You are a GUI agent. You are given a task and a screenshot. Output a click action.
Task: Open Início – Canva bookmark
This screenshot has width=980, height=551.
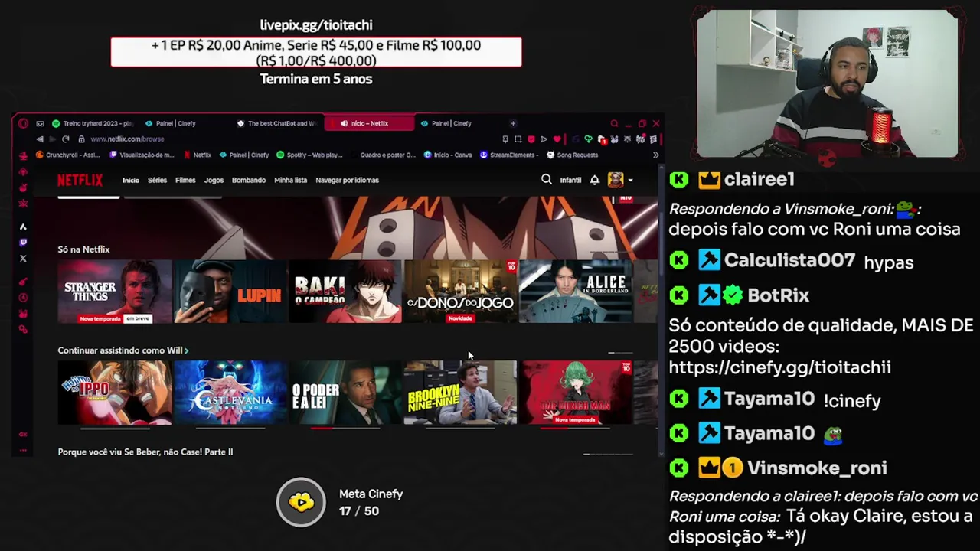click(448, 155)
